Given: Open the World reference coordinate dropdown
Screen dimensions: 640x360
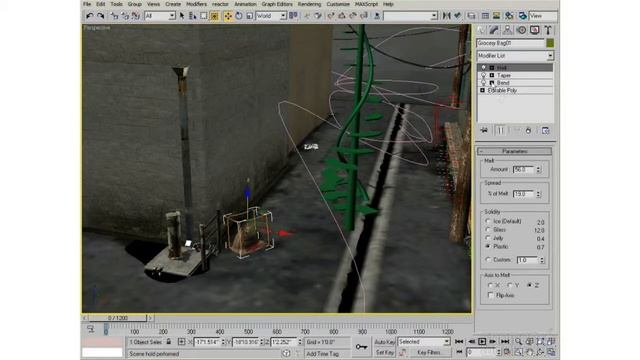Looking at the screenshot, I should pos(271,16).
